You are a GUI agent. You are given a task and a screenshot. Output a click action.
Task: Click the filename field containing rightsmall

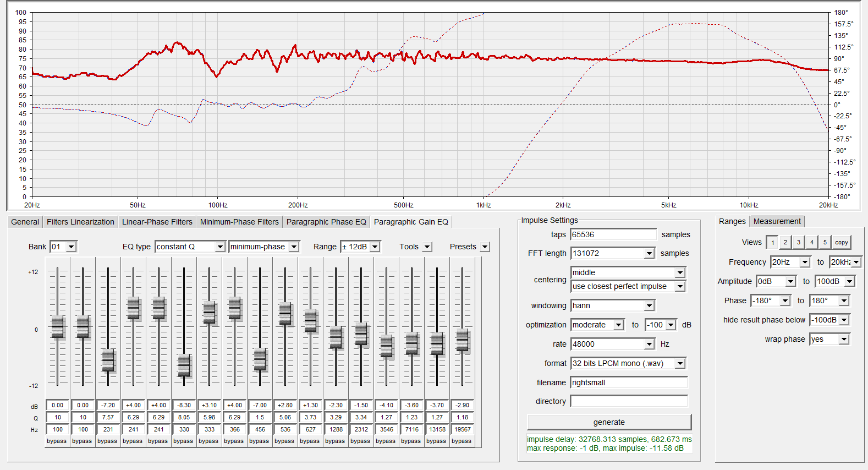(629, 382)
